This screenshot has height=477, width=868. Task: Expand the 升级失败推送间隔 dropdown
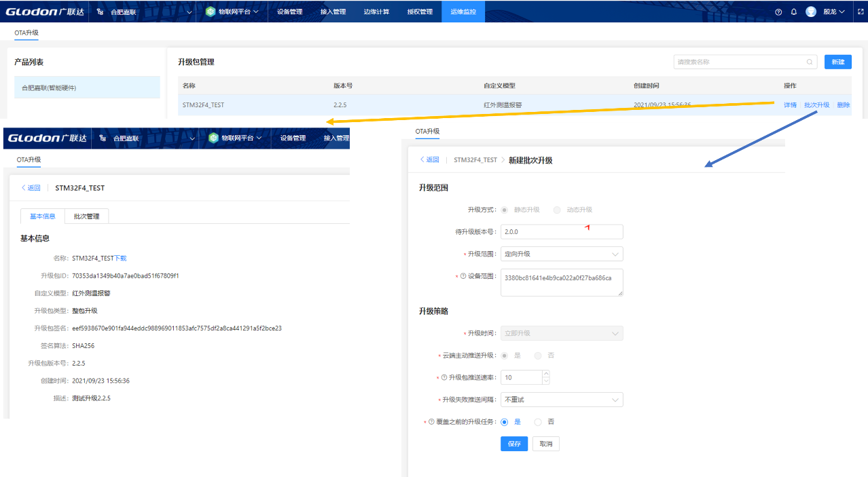pos(562,400)
